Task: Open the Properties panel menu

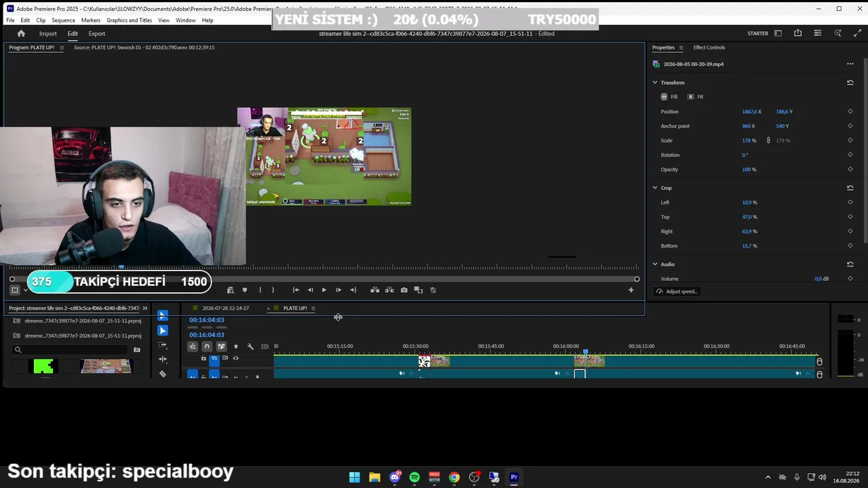Action: tap(682, 47)
